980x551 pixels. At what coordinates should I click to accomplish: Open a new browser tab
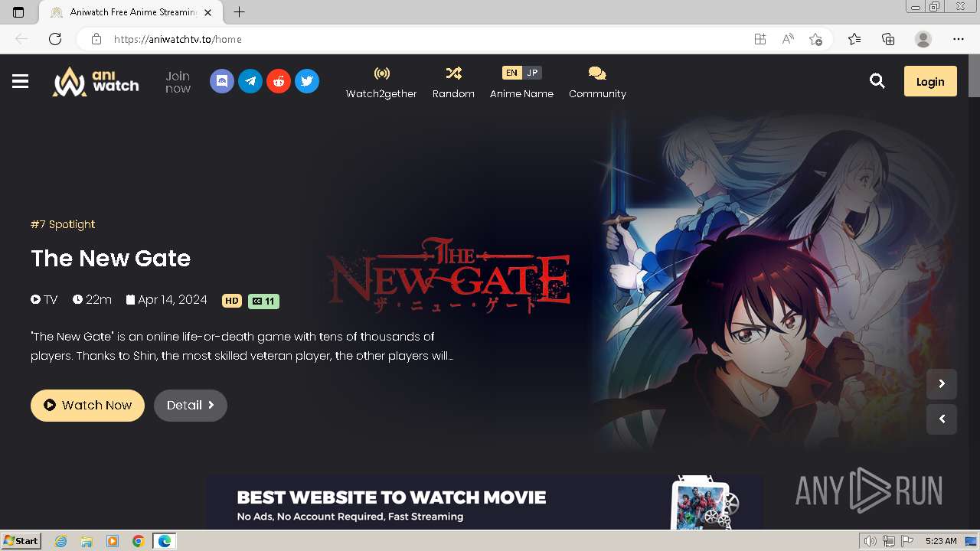tap(239, 12)
